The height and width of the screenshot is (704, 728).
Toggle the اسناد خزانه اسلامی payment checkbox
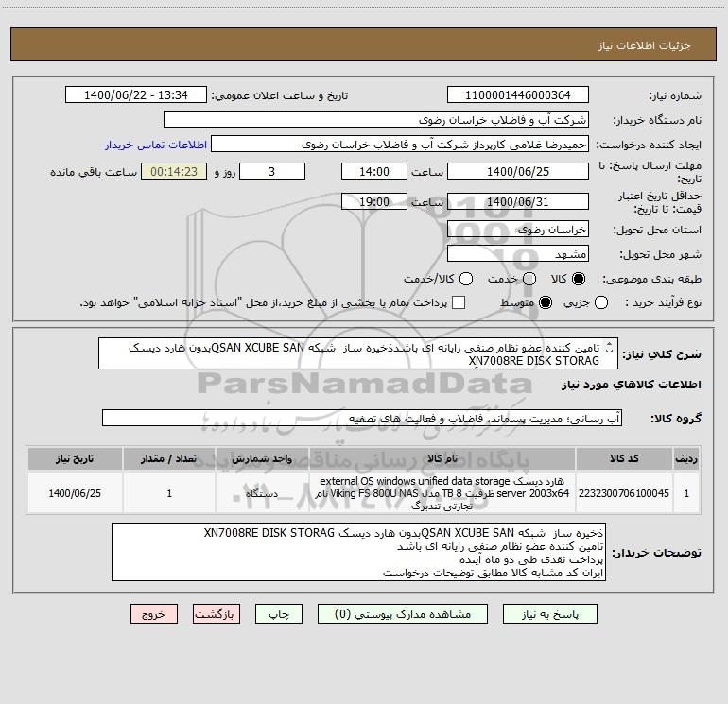point(459,302)
